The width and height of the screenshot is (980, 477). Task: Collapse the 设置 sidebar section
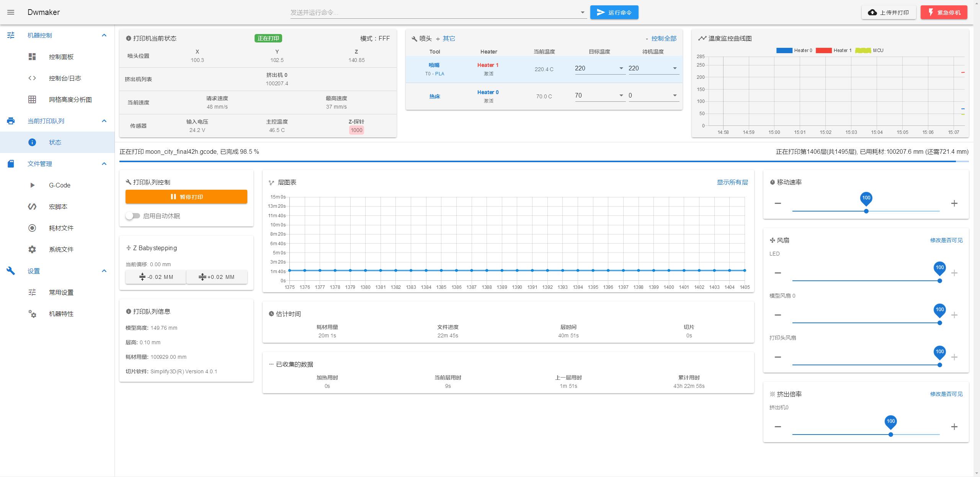pyautogui.click(x=104, y=271)
